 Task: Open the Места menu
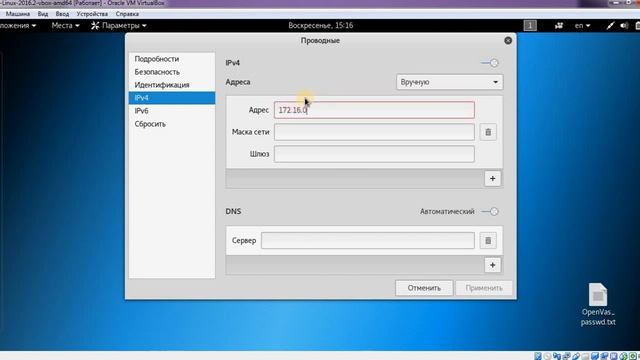click(65, 25)
